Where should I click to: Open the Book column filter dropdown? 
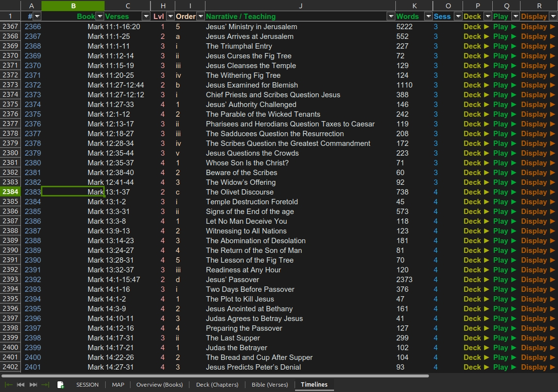tap(100, 17)
